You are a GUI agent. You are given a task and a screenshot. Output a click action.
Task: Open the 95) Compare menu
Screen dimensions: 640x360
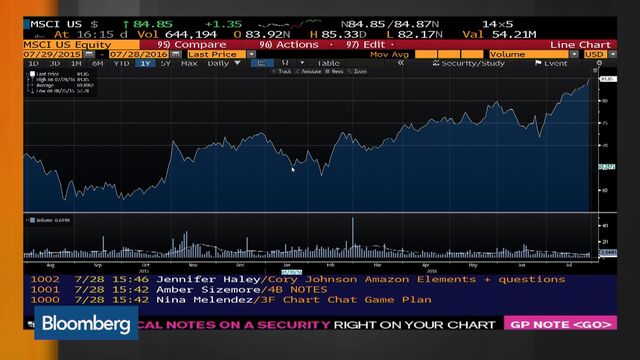point(192,44)
